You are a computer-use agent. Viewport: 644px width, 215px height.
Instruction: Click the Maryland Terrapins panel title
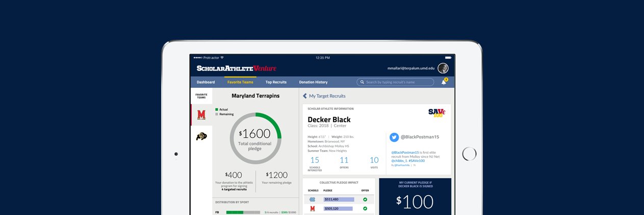click(x=255, y=96)
